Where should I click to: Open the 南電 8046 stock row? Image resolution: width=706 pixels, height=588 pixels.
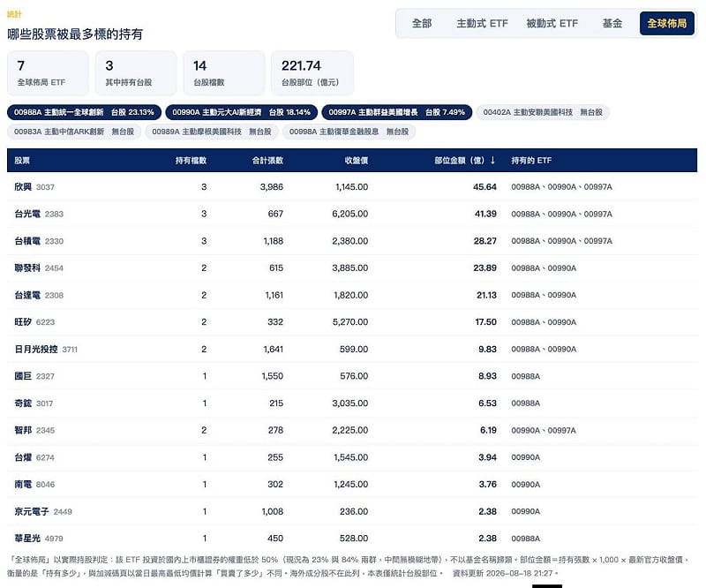352,485
